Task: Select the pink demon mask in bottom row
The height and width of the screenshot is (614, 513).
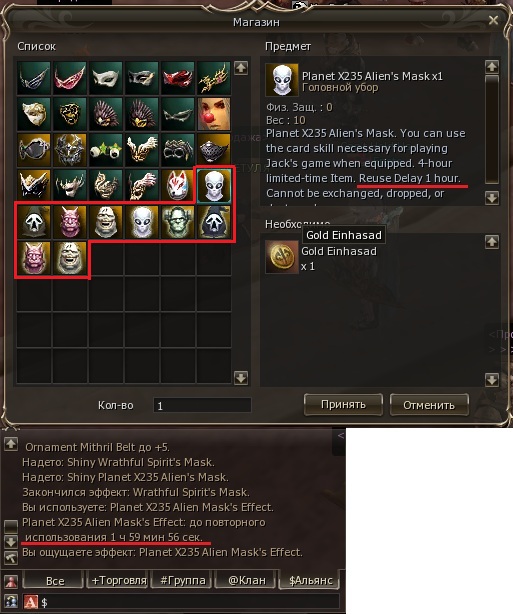Action: coord(34,258)
